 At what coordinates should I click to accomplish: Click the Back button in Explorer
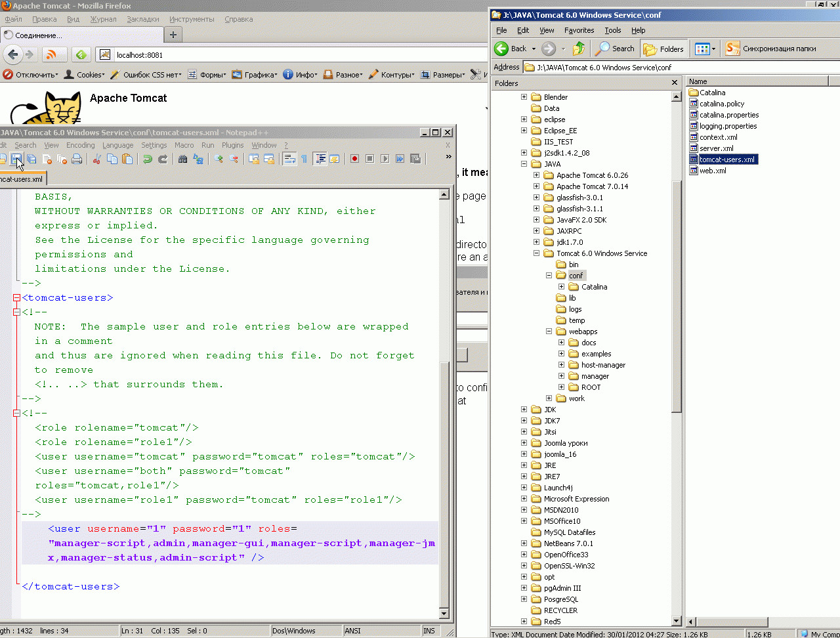(511, 49)
